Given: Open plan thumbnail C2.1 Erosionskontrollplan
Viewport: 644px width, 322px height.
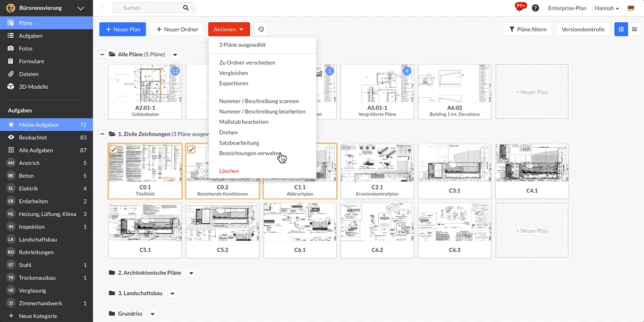Looking at the screenshot, I should coord(377,171).
